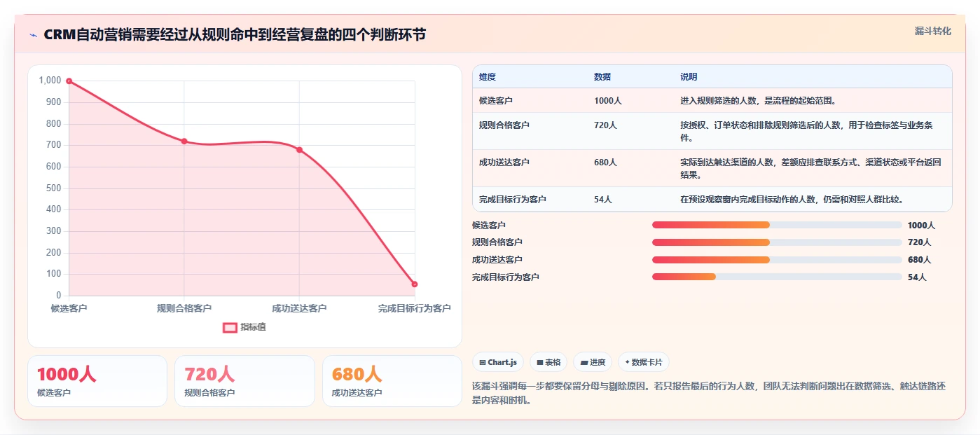This screenshot has width=980, height=435.
Task: Click the 候选客户 data point on chart
Action: coord(69,81)
